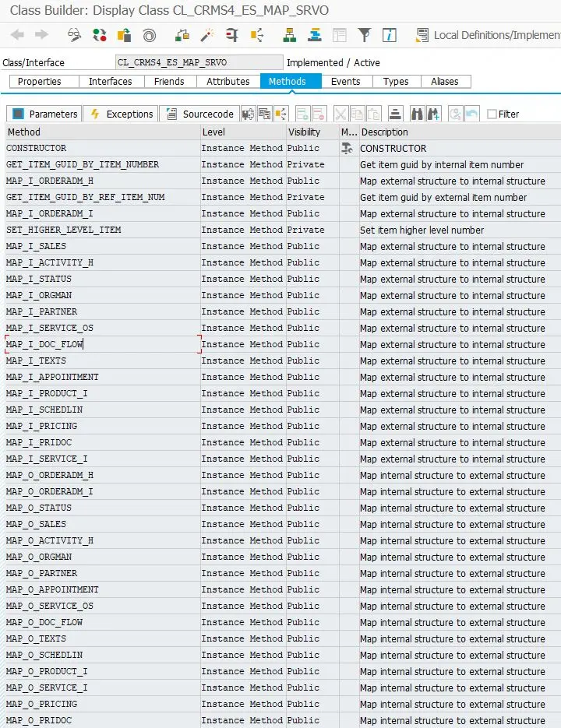
Task: Select method MAP_O_TEXTS
Action: pyautogui.click(x=103, y=638)
